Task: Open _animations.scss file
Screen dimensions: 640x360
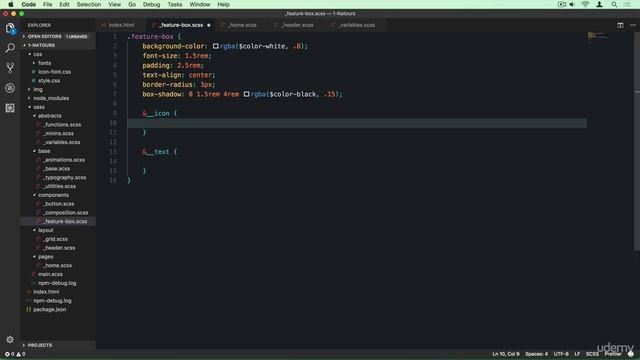Action: (x=64, y=160)
